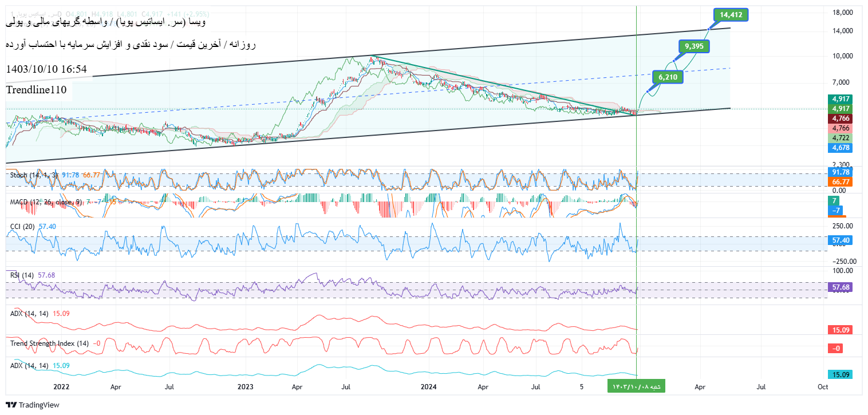Click the Trendline110 text label

tap(37, 90)
